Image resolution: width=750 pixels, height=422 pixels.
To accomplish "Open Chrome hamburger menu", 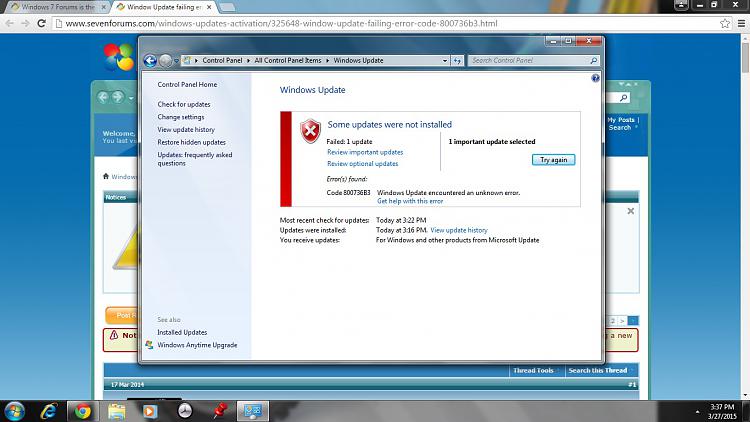I will click(741, 23).
